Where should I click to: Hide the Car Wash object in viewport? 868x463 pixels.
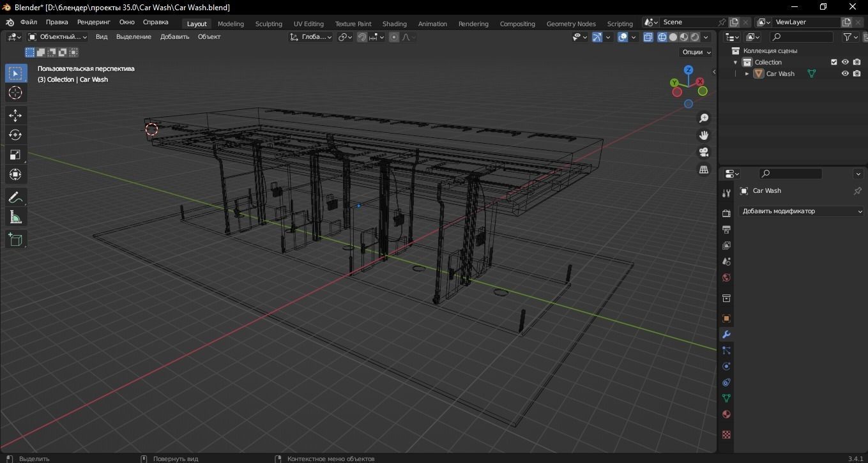[x=845, y=73]
